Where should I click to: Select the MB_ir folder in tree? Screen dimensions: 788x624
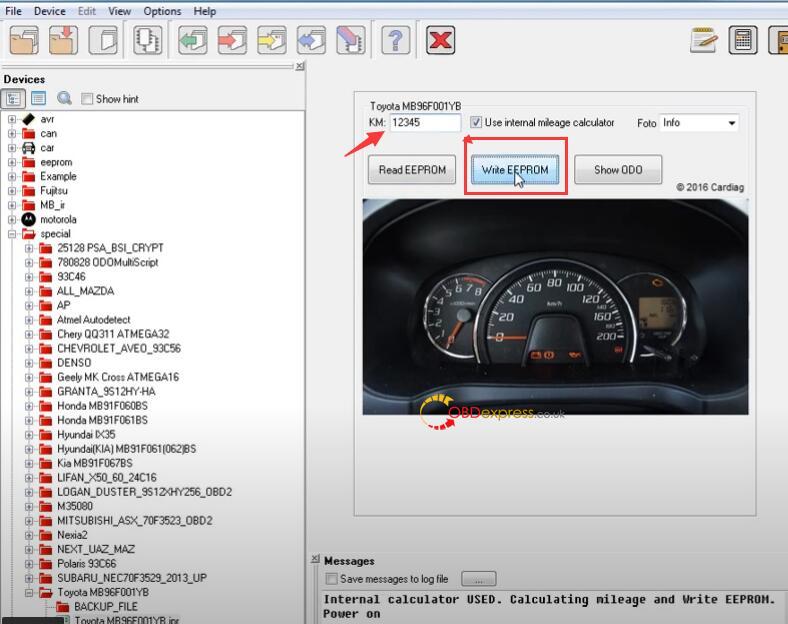click(53, 205)
